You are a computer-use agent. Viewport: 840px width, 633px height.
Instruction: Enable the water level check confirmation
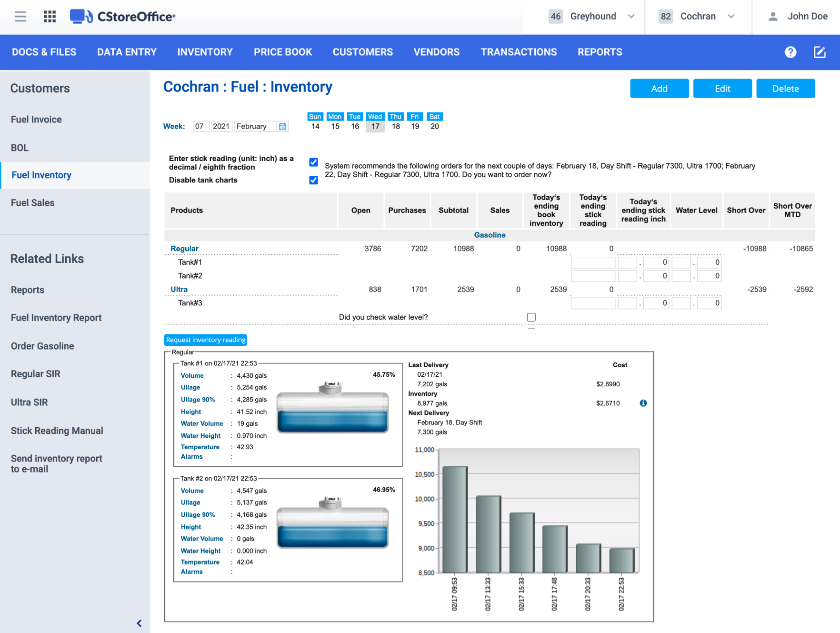tap(531, 317)
